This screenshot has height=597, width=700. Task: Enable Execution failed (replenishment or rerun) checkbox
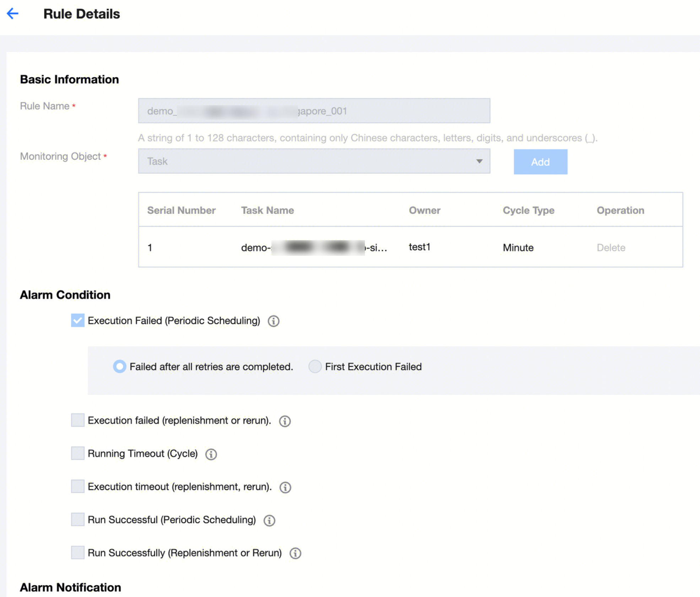click(x=77, y=420)
